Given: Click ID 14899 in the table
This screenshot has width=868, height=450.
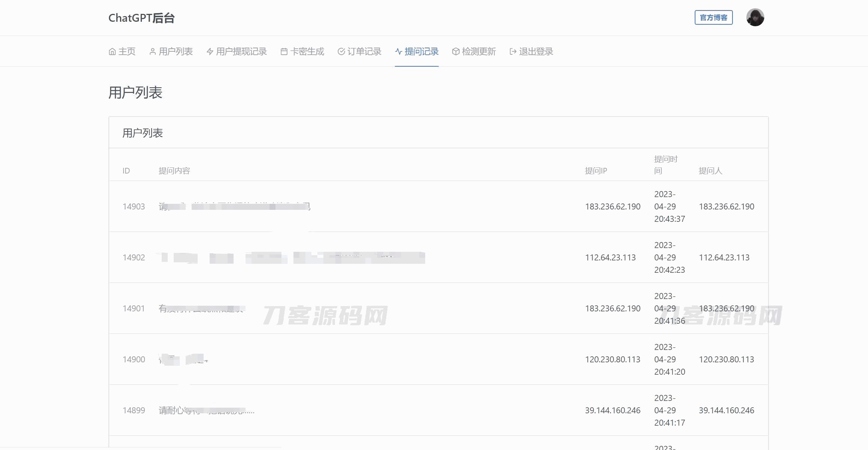Looking at the screenshot, I should (x=134, y=410).
